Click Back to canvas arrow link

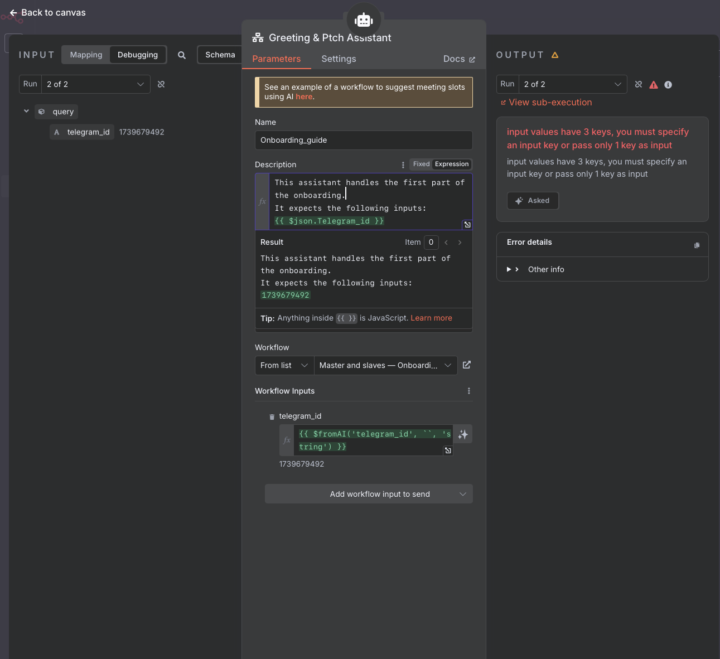(47, 12)
